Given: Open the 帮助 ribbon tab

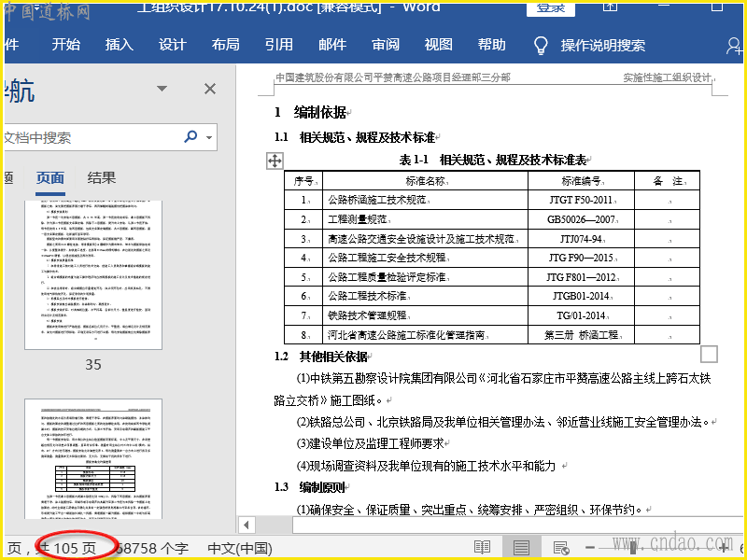Looking at the screenshot, I should coord(492,45).
